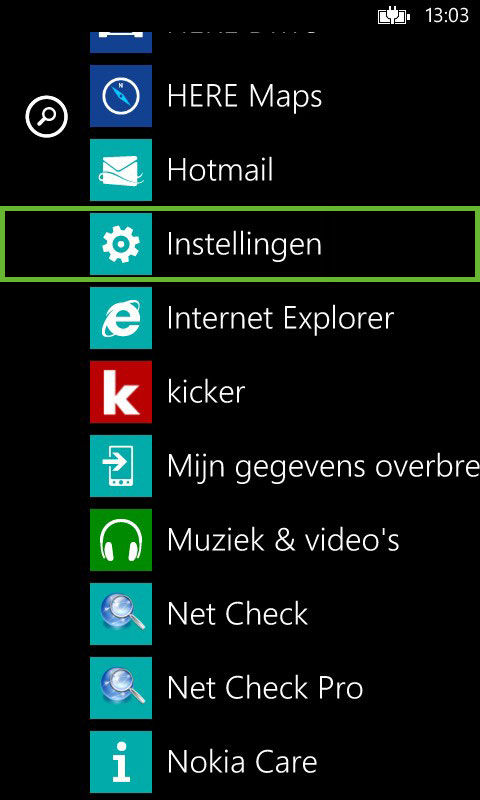Open the red kicker tile icon
The height and width of the screenshot is (800, 480).
(121, 392)
